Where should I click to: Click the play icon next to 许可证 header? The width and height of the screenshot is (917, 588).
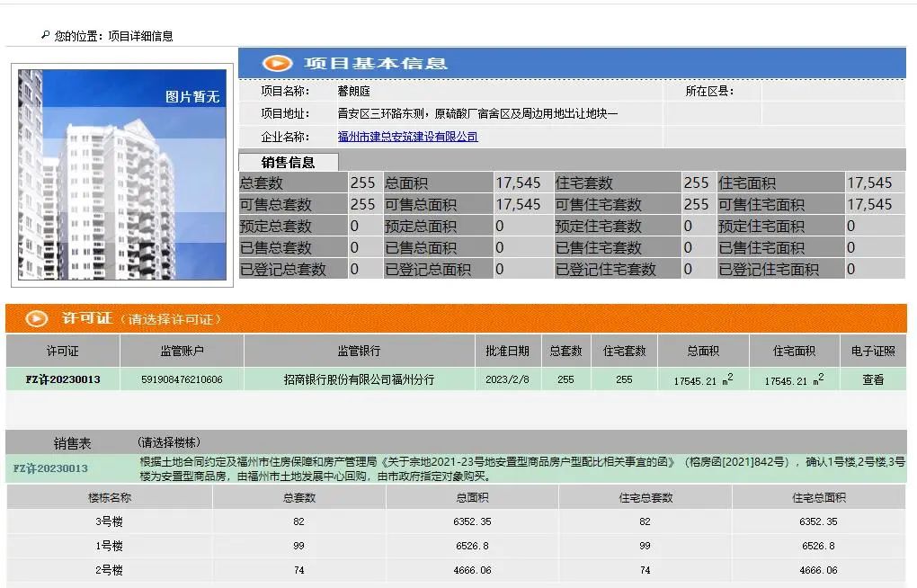click(36, 319)
